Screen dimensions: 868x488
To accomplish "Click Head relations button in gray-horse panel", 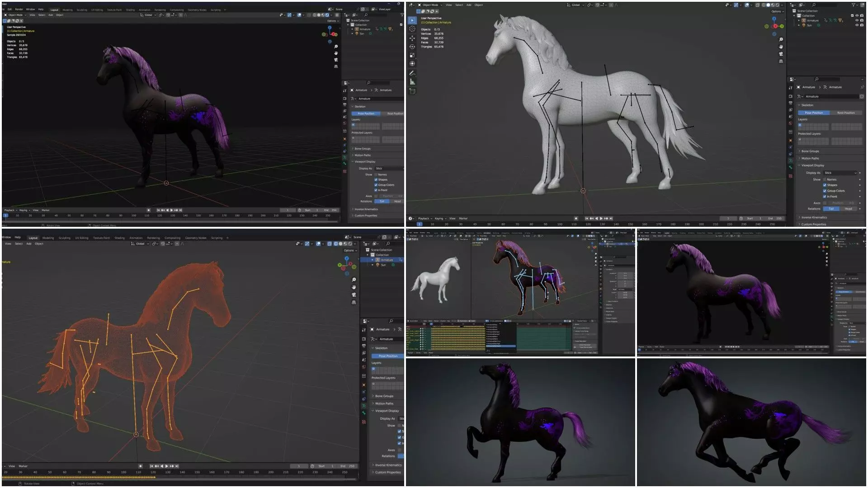I will 848,209.
